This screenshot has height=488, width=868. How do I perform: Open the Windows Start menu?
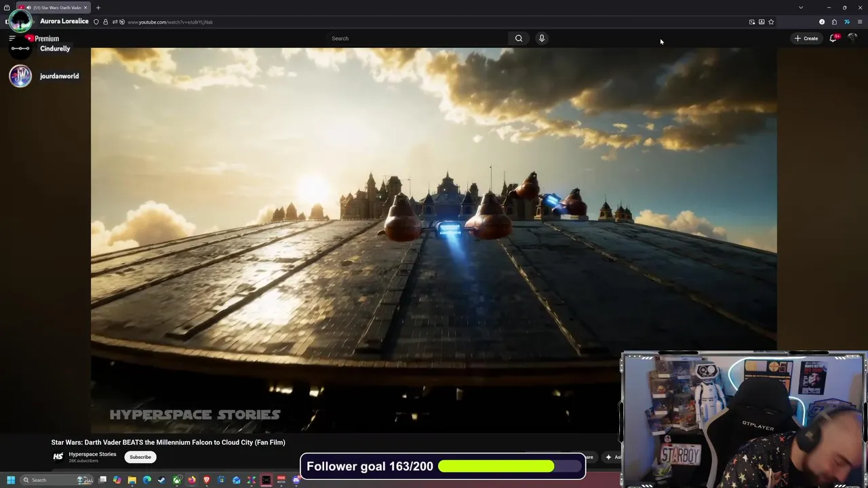11,480
